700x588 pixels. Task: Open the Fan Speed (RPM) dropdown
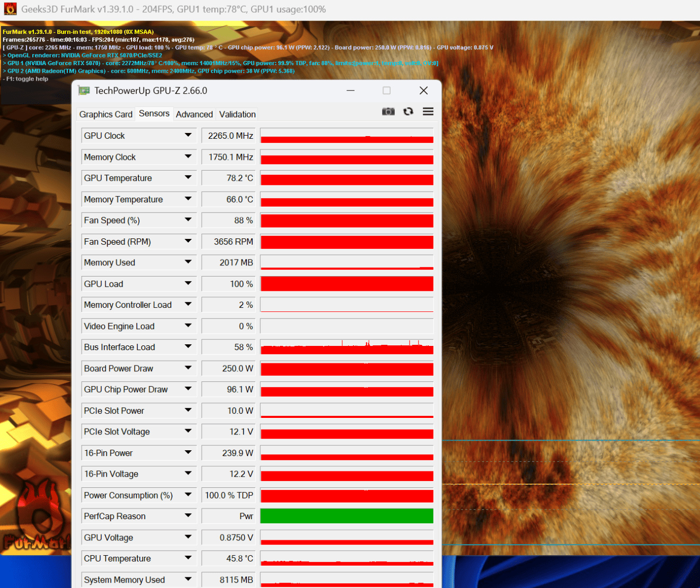pyautogui.click(x=188, y=242)
